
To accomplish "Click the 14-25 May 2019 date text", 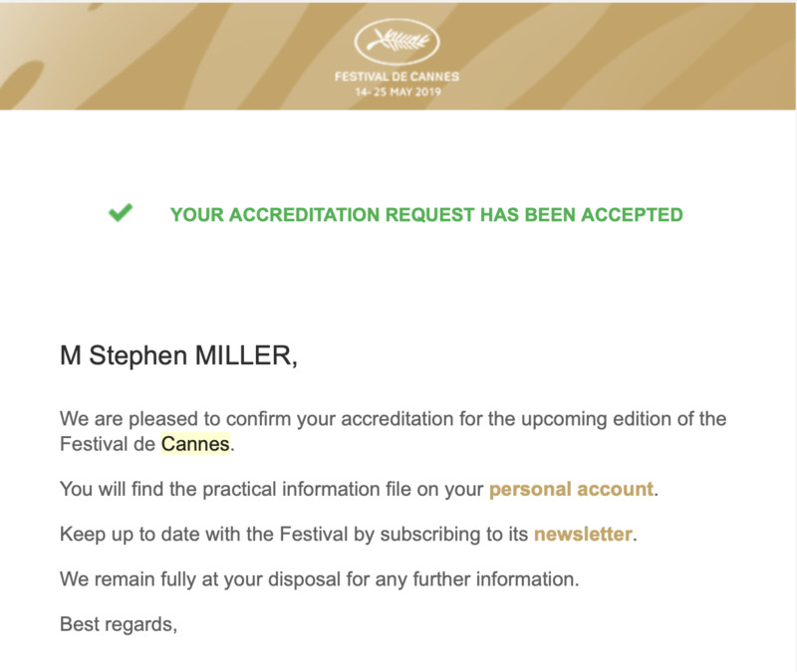I will point(398,92).
